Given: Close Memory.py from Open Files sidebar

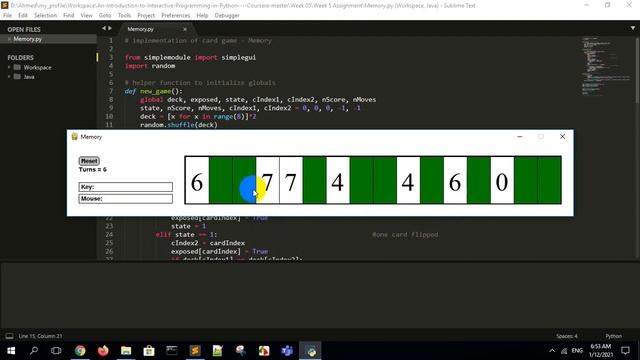Looking at the screenshot, I should [9, 39].
